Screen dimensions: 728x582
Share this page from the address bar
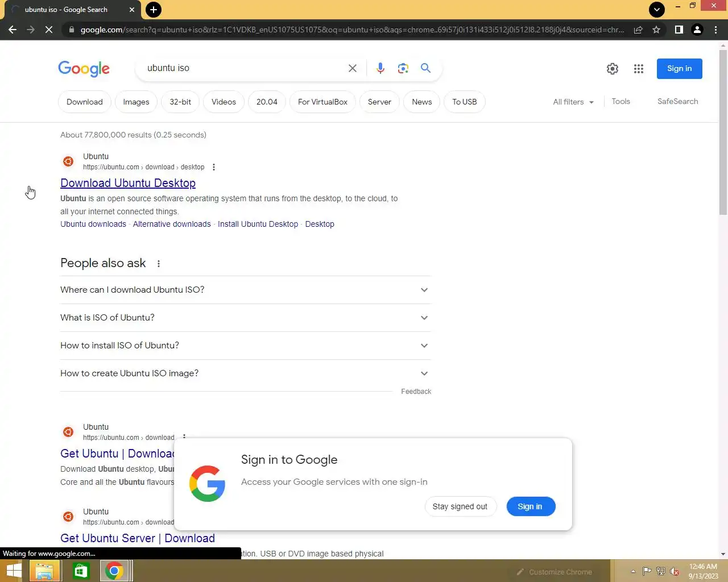click(x=638, y=30)
